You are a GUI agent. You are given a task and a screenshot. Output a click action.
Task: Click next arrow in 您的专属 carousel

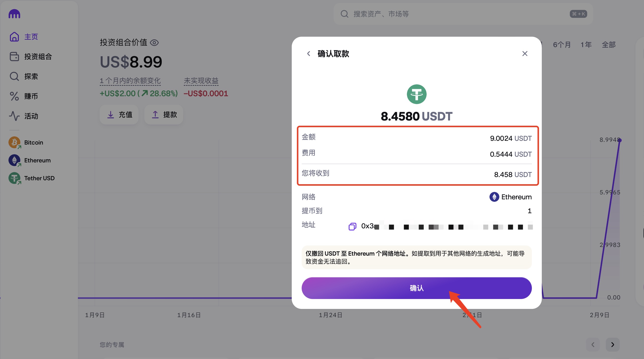612,345
